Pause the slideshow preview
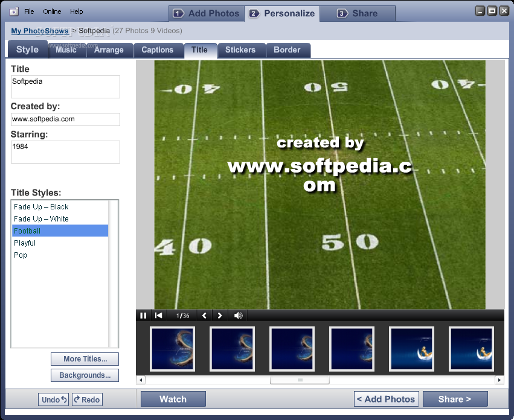Screen dimensions: 514x420 pyautogui.click(x=143, y=316)
